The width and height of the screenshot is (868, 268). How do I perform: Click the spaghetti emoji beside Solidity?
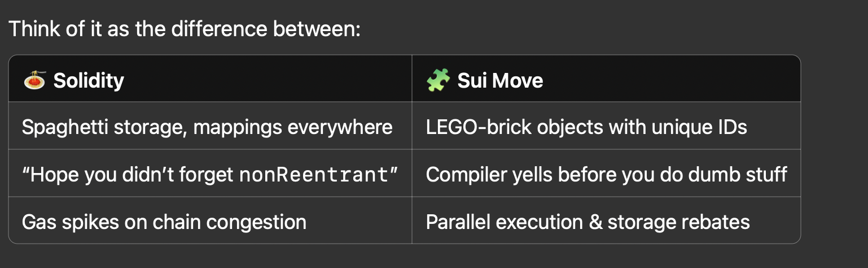(34, 80)
